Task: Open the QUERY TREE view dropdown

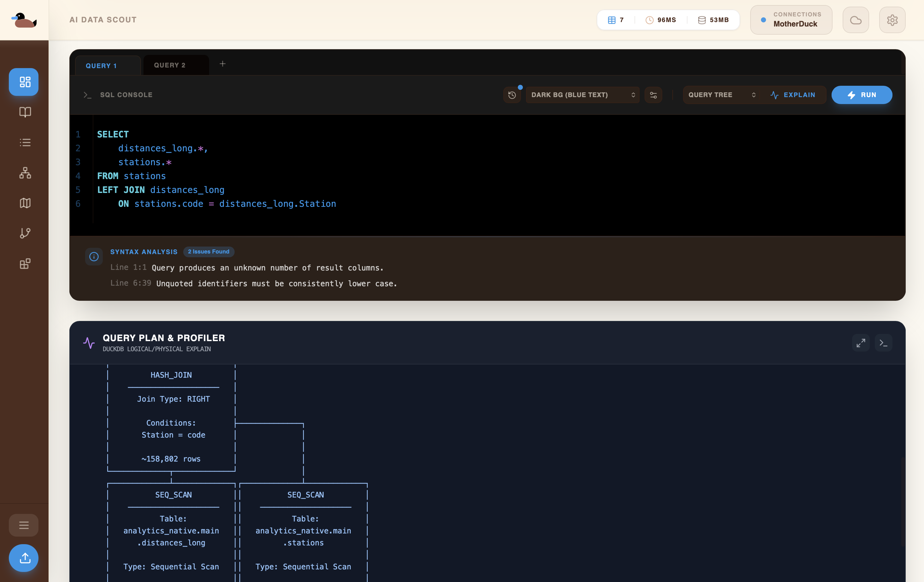Action: [721, 95]
